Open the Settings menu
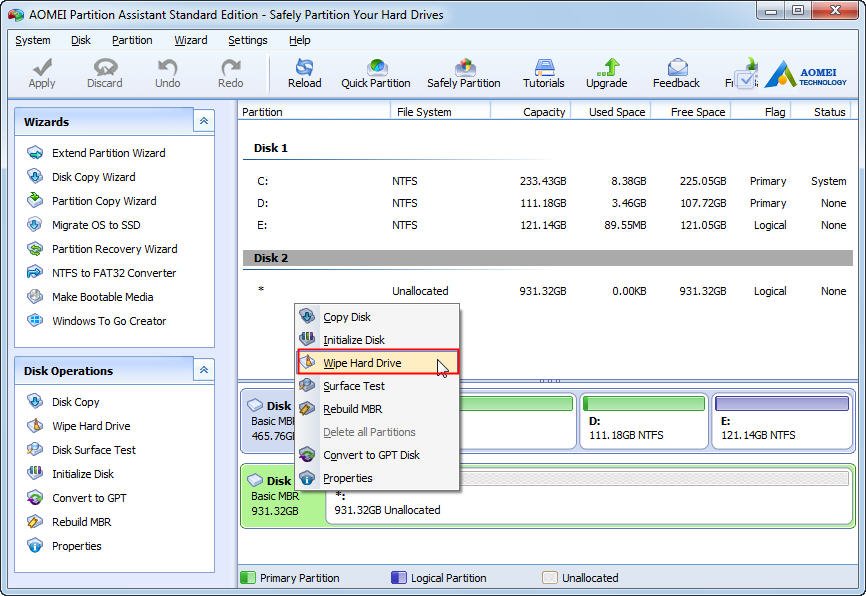The width and height of the screenshot is (866, 596). [x=247, y=40]
